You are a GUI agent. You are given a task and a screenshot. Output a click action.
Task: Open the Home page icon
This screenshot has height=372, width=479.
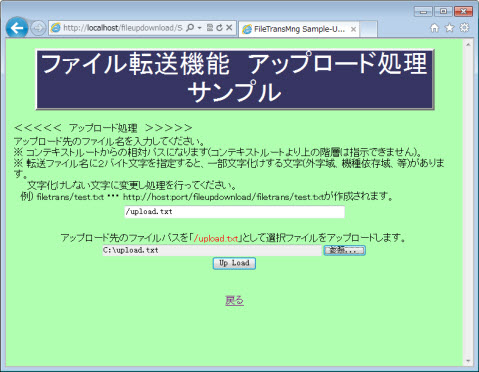[x=434, y=28]
